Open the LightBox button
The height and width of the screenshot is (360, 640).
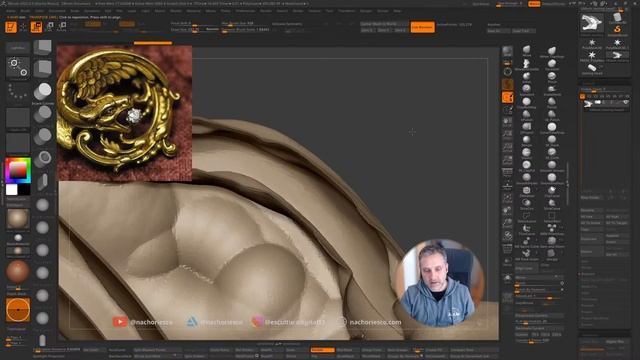(x=17, y=48)
